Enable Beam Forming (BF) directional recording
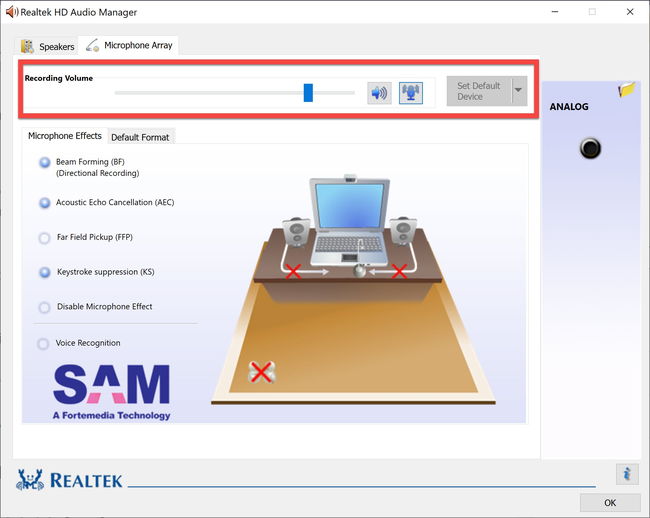Image resolution: width=650 pixels, height=518 pixels. pyautogui.click(x=45, y=163)
